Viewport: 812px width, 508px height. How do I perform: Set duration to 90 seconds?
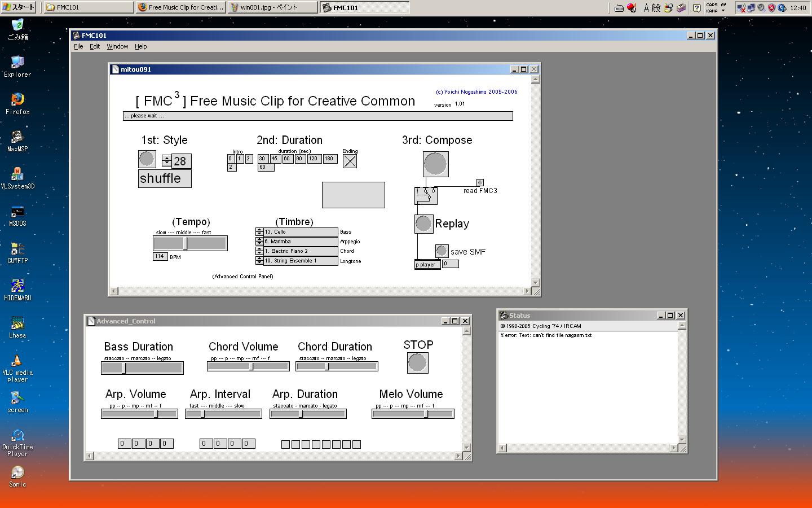(300, 159)
